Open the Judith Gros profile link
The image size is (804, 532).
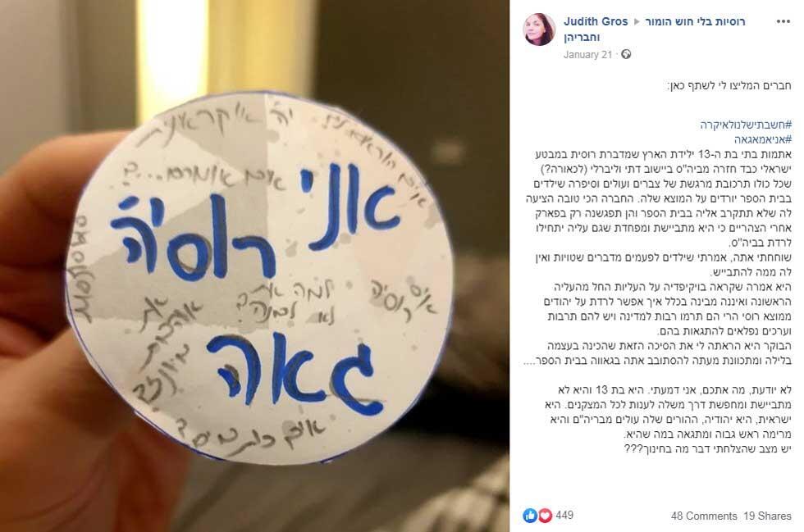coord(596,21)
